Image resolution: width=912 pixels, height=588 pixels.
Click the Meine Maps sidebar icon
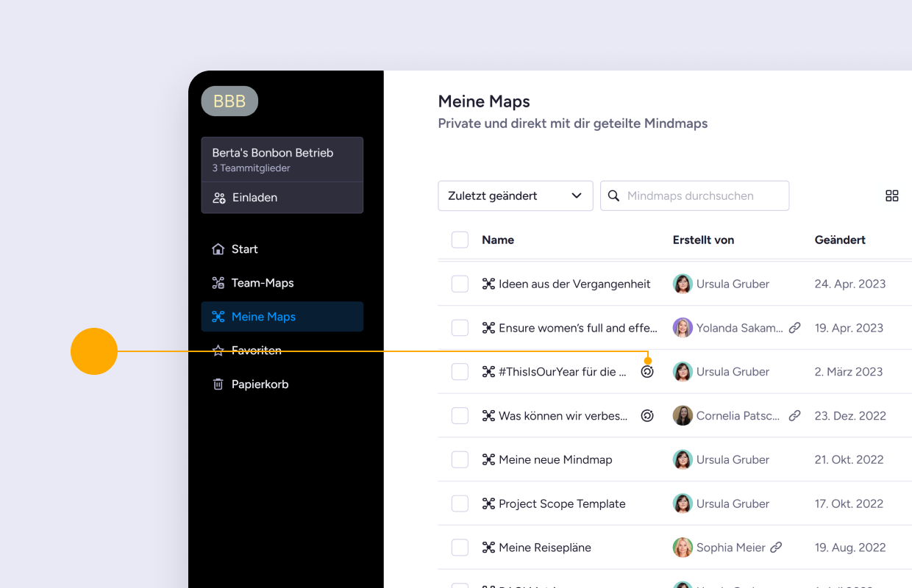[218, 317]
